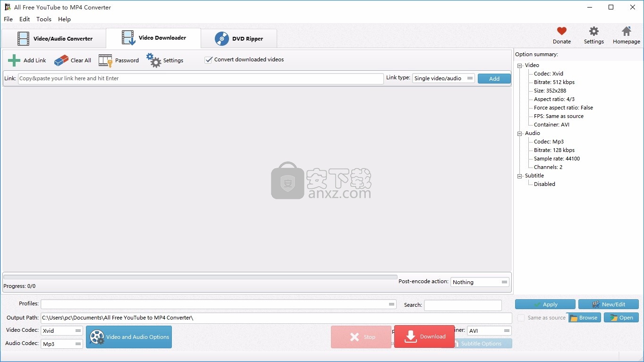Select 'Container: AVI' row
This screenshot has width=644, height=362.
pyautogui.click(x=551, y=125)
